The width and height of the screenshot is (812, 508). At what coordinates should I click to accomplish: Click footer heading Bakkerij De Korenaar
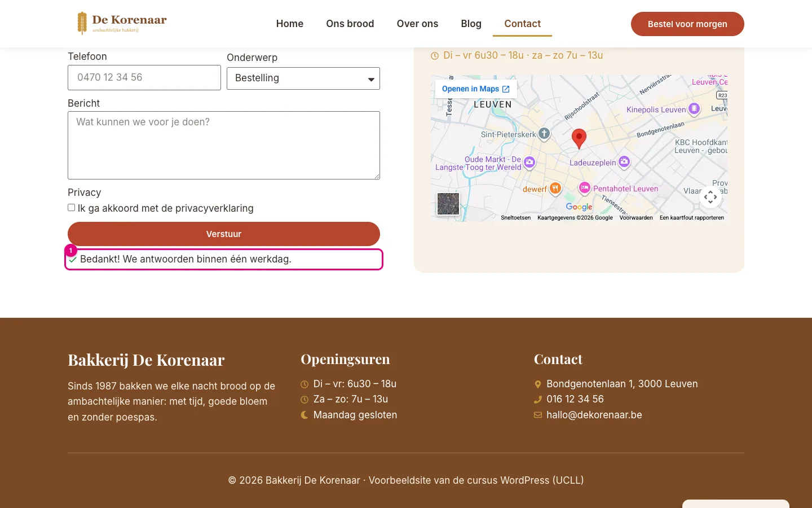(x=146, y=360)
